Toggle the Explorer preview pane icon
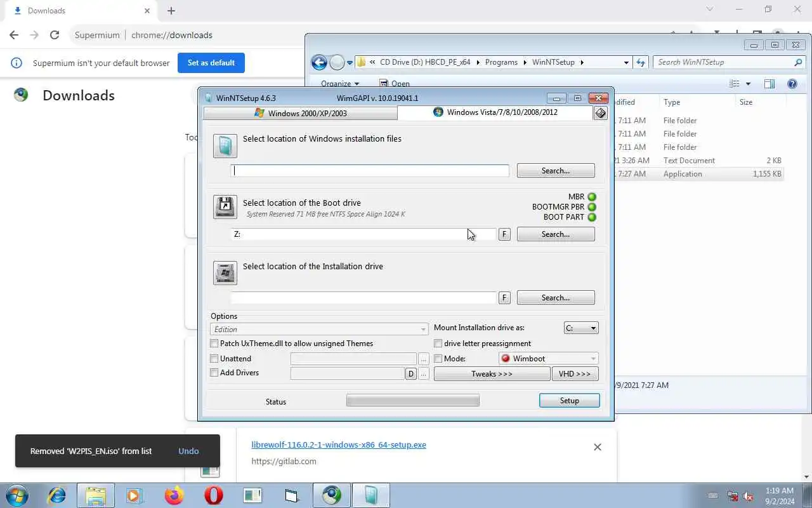Screen dimensions: 812x508 (769, 84)
